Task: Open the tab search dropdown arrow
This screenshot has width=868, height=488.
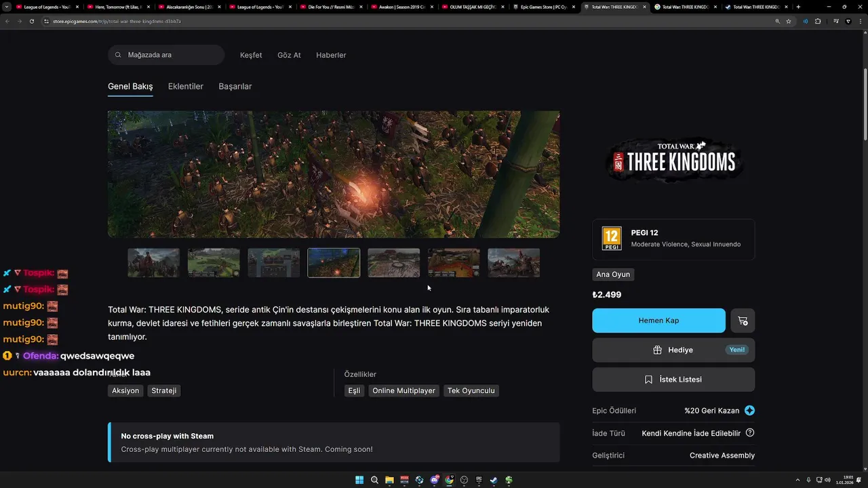Action: coord(6,7)
